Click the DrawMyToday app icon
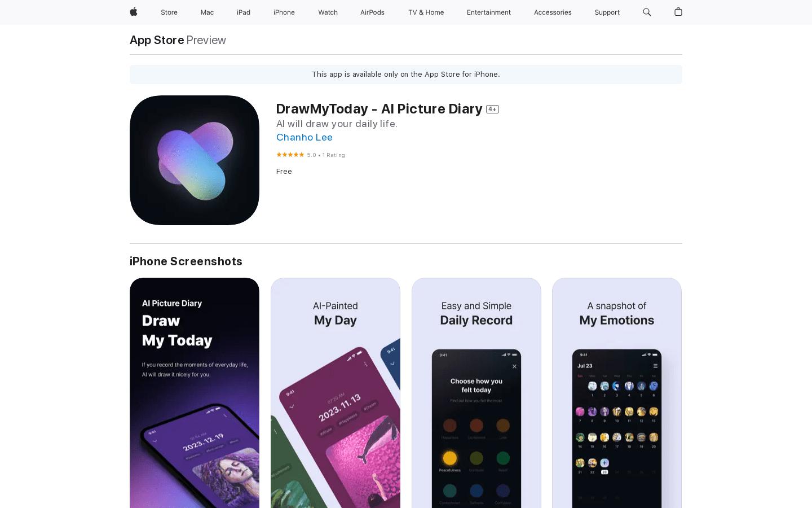Viewport: 812px width, 508px height. point(195,160)
